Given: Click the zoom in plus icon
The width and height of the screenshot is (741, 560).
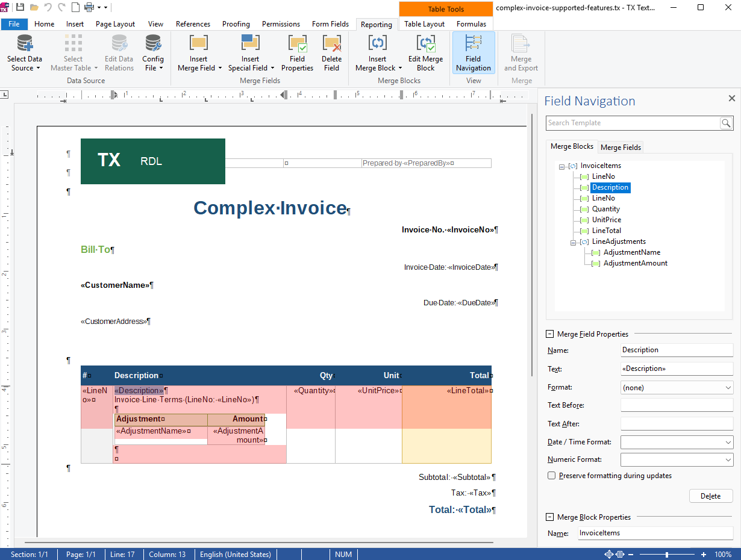Looking at the screenshot, I should click(704, 555).
